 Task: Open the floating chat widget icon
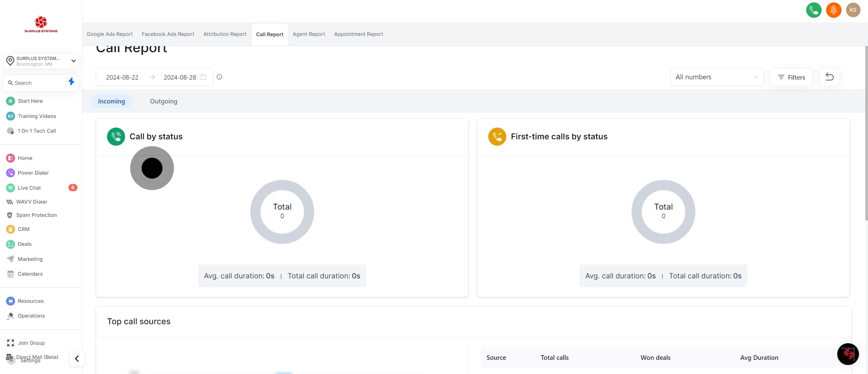click(x=848, y=354)
